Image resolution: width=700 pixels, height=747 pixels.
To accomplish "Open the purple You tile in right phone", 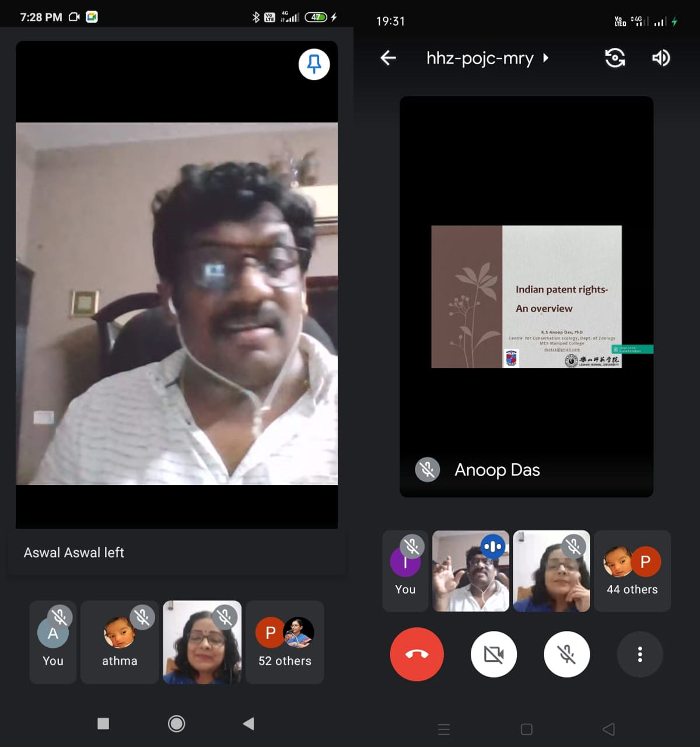I will [x=405, y=571].
